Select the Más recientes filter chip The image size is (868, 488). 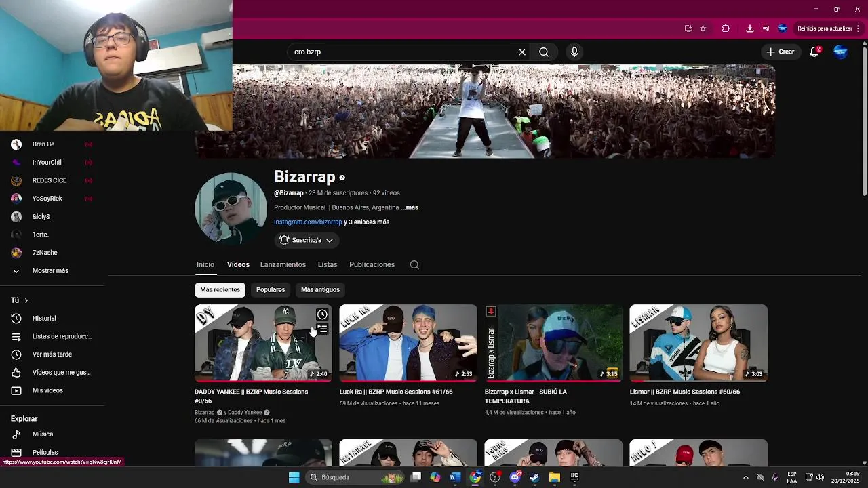pyautogui.click(x=220, y=289)
